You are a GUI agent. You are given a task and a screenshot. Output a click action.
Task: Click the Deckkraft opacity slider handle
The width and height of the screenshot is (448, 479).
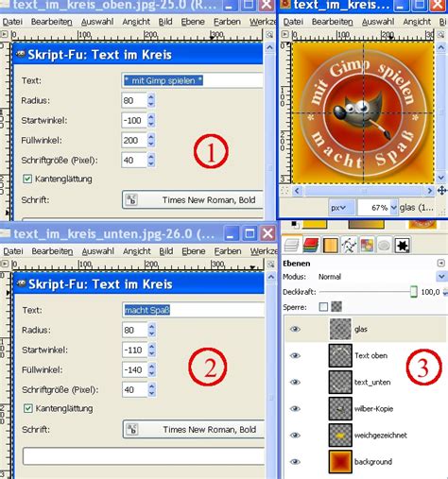coord(414,292)
